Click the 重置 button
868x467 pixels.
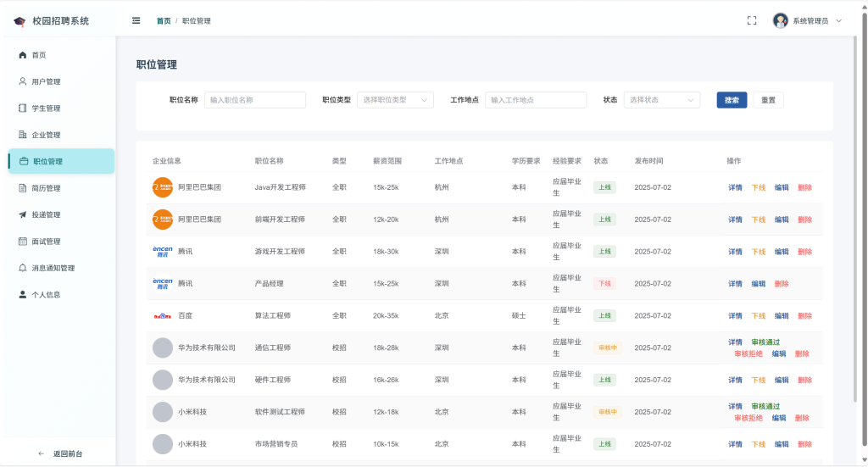point(768,100)
